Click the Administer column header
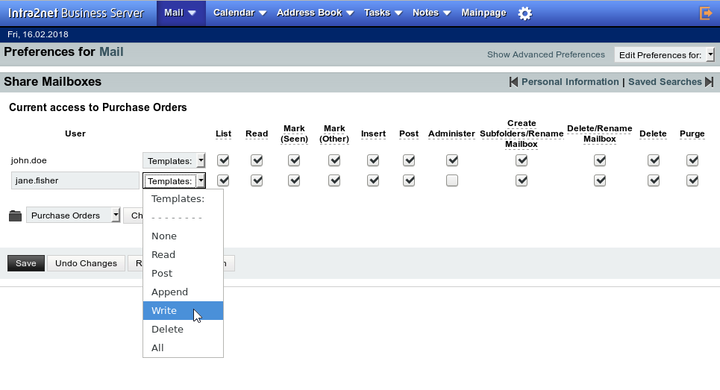720x390 pixels. point(451,134)
